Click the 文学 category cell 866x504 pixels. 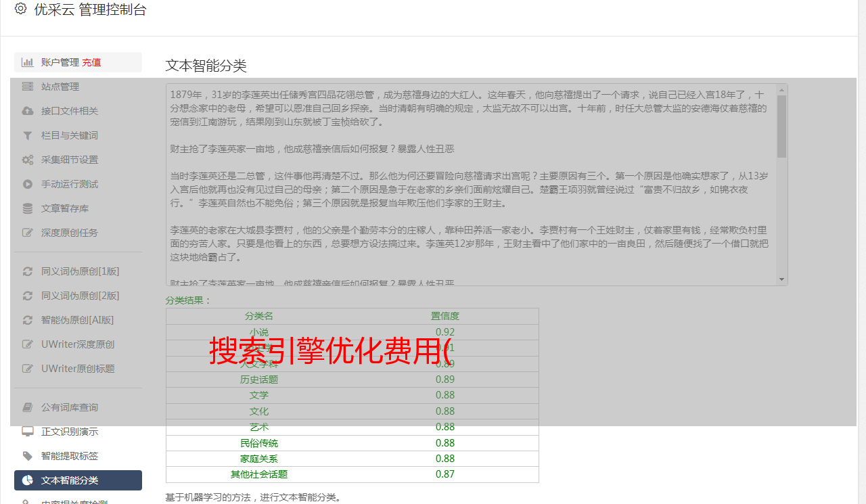click(x=259, y=395)
